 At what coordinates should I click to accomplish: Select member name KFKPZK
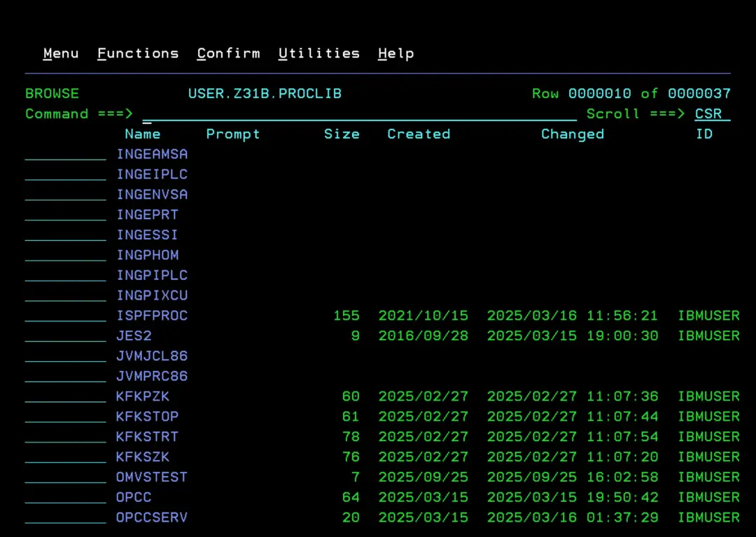point(143,397)
